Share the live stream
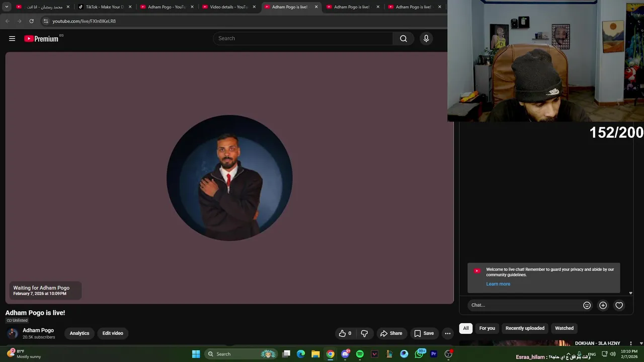This screenshot has height=362, width=644. [x=391, y=333]
